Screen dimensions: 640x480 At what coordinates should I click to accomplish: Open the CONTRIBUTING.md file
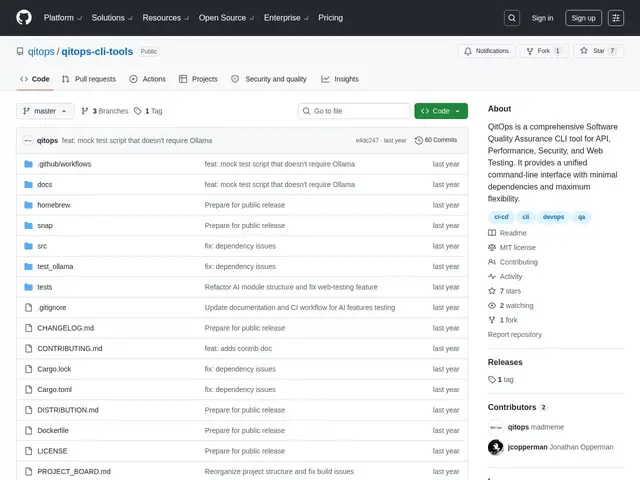click(70, 349)
